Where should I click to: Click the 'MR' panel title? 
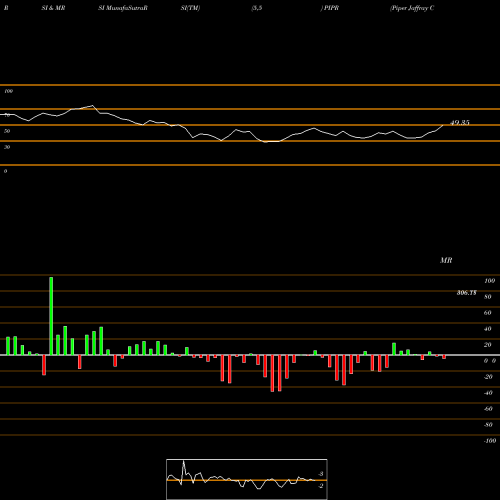click(446, 260)
